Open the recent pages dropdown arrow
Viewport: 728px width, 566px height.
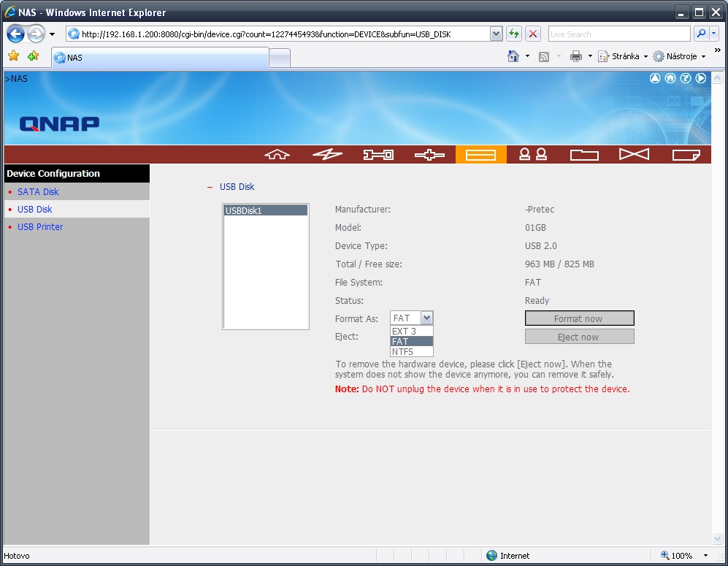[52, 34]
